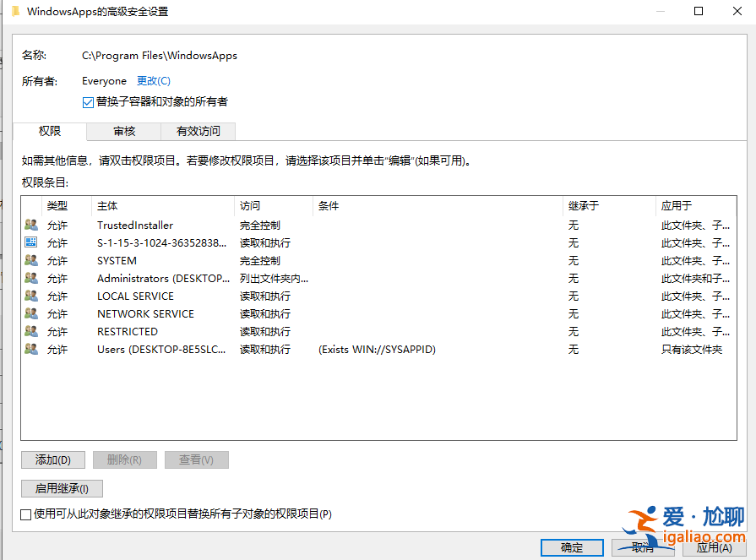
Task: Switch to the 有效访问 tab
Action: click(x=198, y=131)
